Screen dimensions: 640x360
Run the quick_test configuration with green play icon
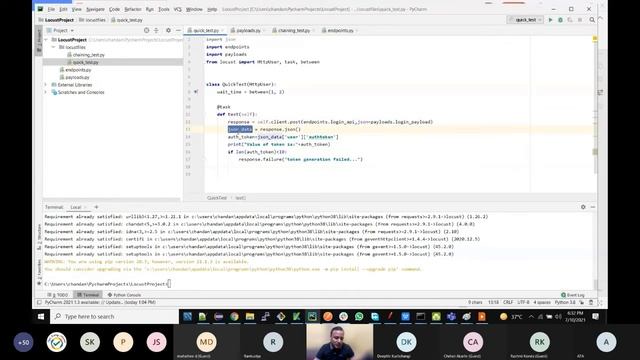click(550, 20)
